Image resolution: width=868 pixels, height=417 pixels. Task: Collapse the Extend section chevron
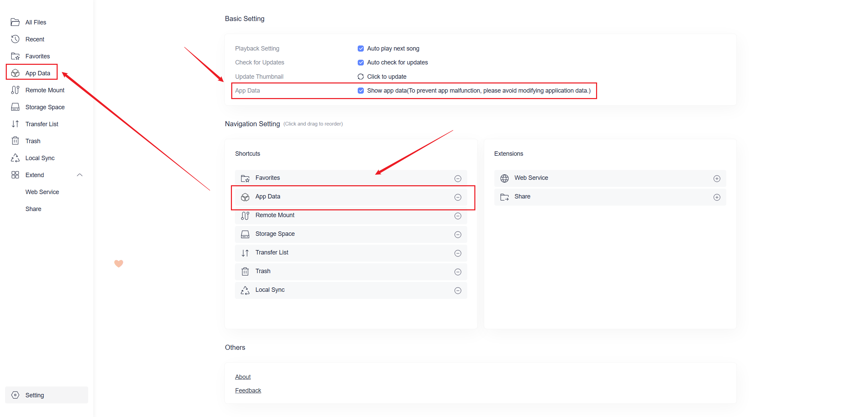pyautogui.click(x=80, y=175)
